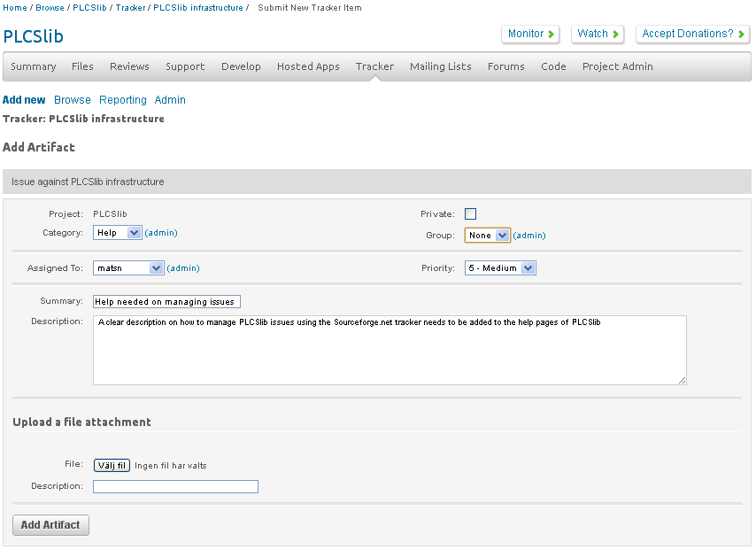The image size is (756, 550).
Task: Click the (admin) link next to Group
Action: (529, 236)
